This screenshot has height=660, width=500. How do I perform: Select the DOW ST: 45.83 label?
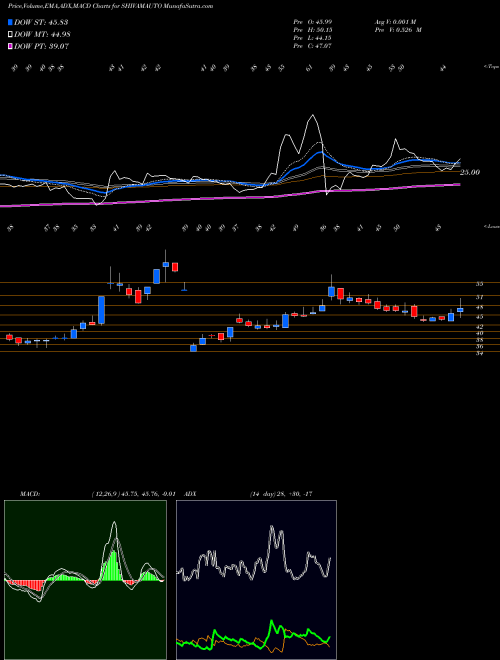[x=41, y=22]
